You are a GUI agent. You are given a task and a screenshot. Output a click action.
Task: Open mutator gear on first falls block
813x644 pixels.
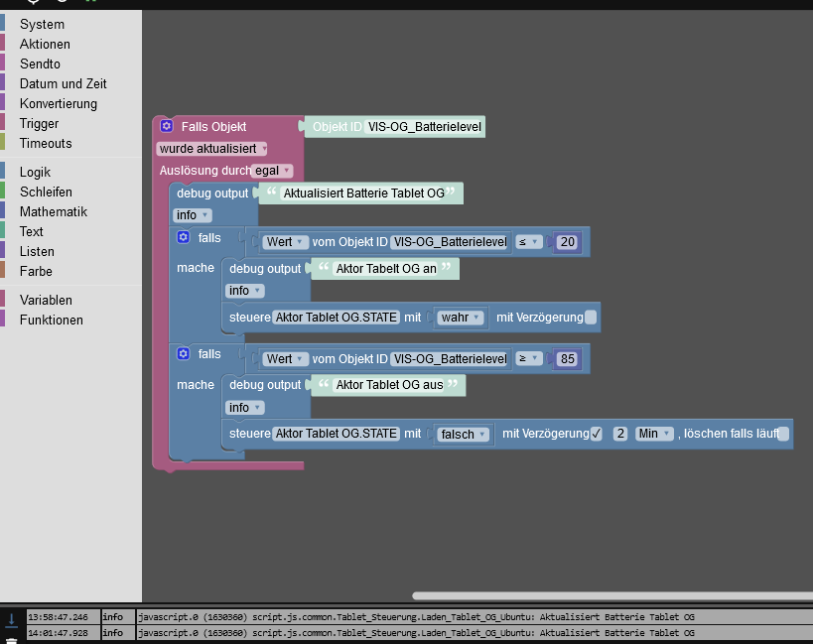coord(183,237)
